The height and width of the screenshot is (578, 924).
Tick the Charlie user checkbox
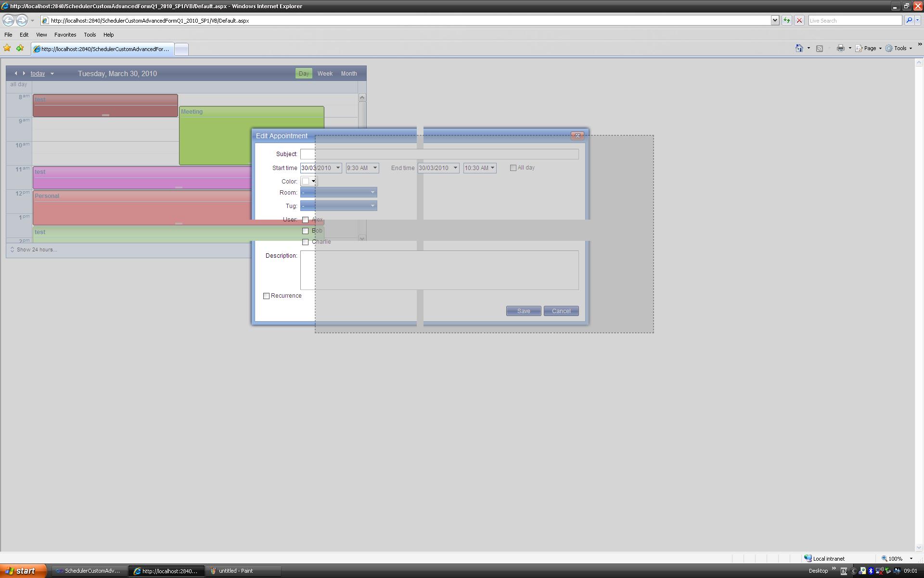click(305, 242)
